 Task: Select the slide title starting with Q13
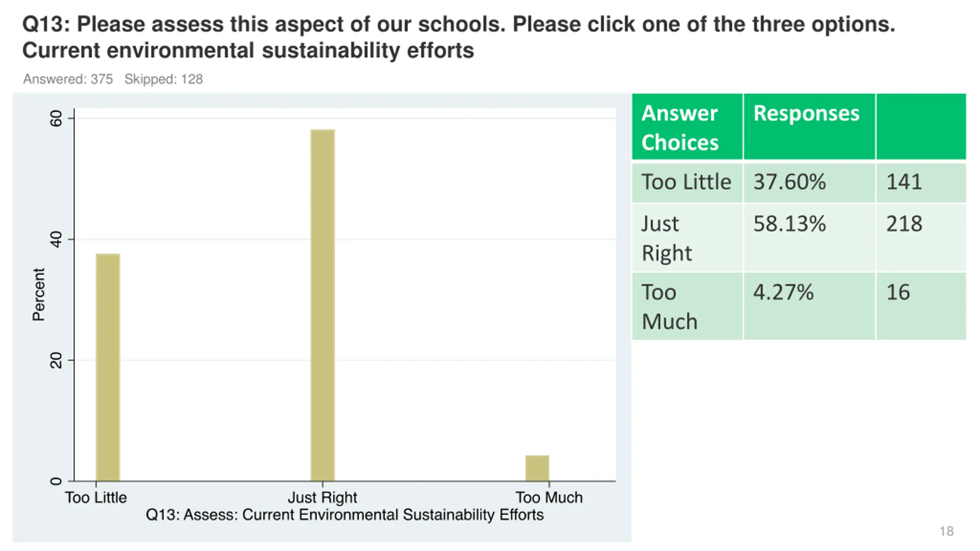click(459, 37)
